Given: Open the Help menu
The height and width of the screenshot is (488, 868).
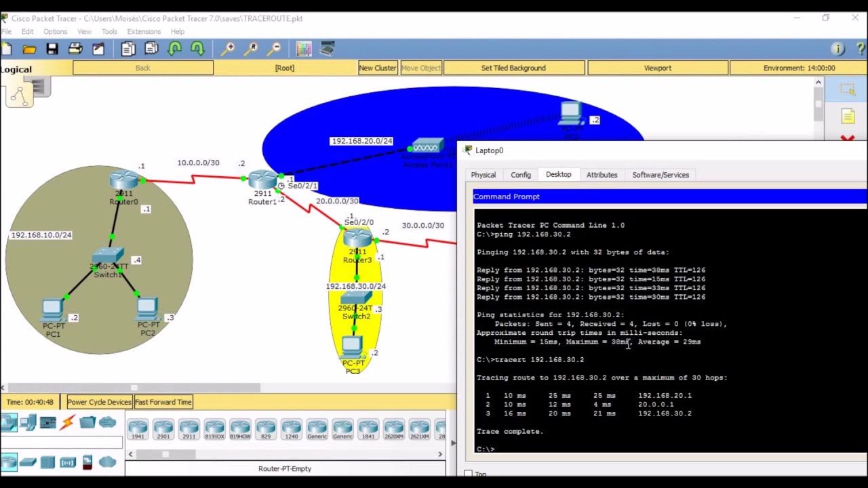Looking at the screenshot, I should [178, 31].
